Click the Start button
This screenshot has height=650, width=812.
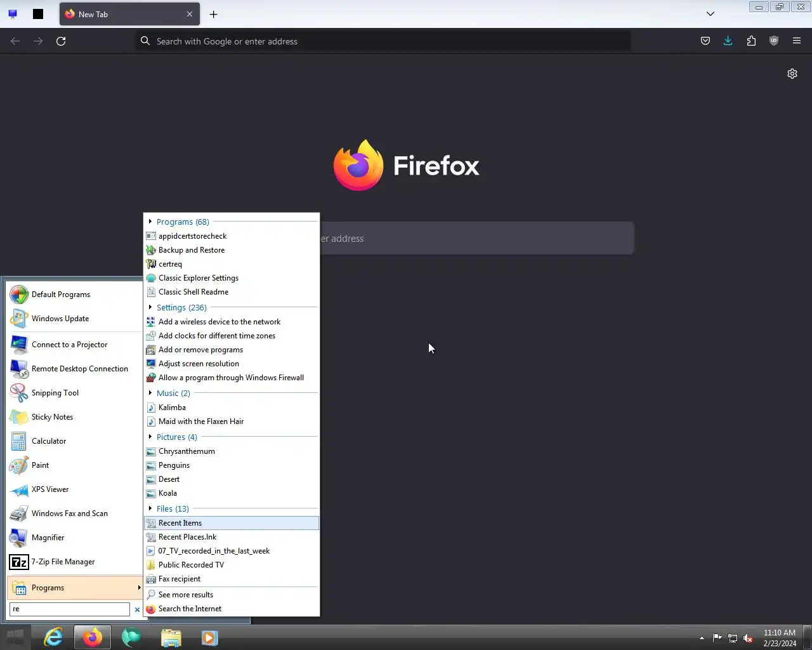pyautogui.click(x=15, y=637)
